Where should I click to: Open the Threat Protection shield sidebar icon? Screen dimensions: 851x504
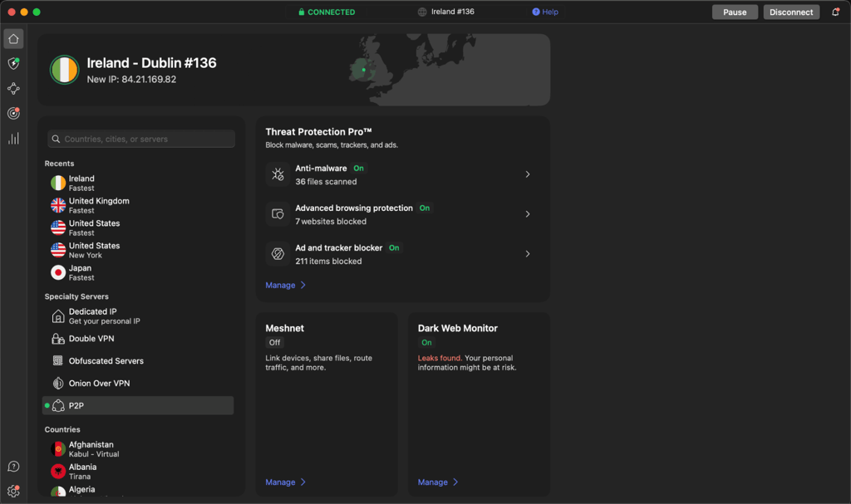click(13, 63)
